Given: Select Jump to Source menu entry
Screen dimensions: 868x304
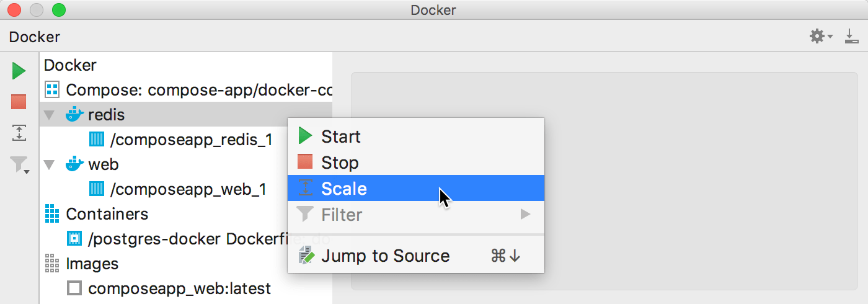Looking at the screenshot, I should coord(384,256).
